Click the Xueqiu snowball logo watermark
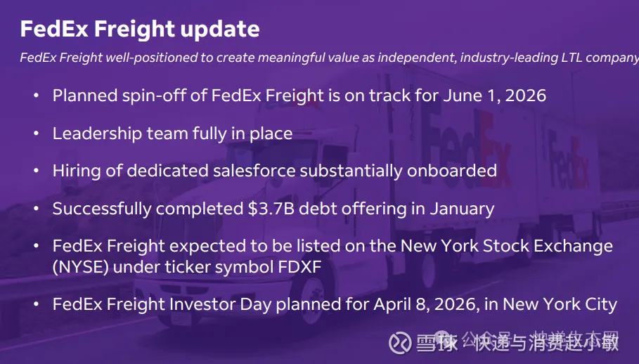Viewport: 639px width, 364px height. [x=401, y=342]
